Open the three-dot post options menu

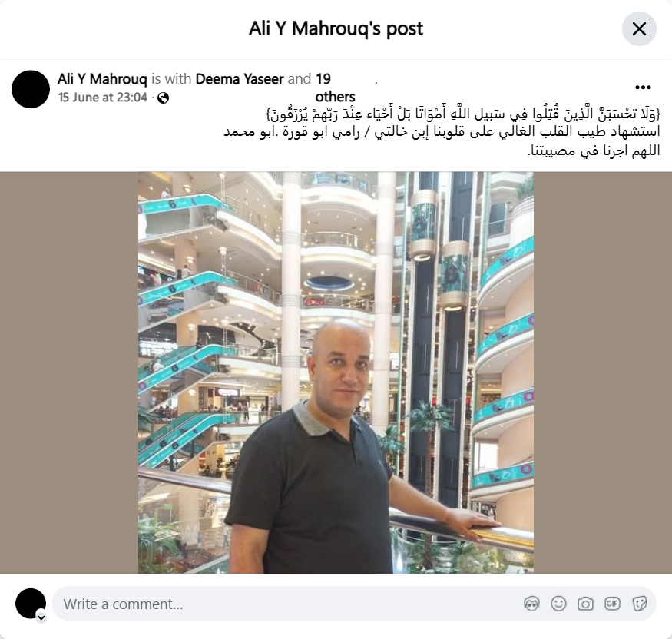coord(643,88)
